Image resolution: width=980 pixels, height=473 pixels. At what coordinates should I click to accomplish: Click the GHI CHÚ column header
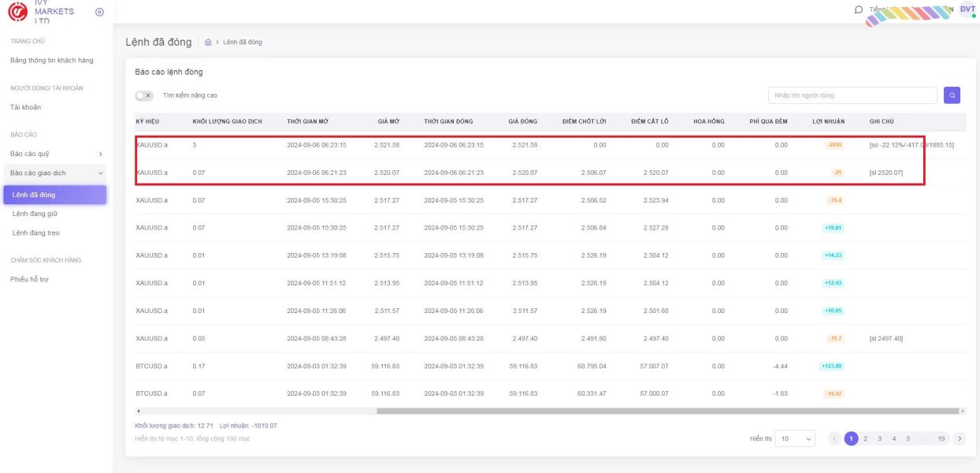pos(882,121)
